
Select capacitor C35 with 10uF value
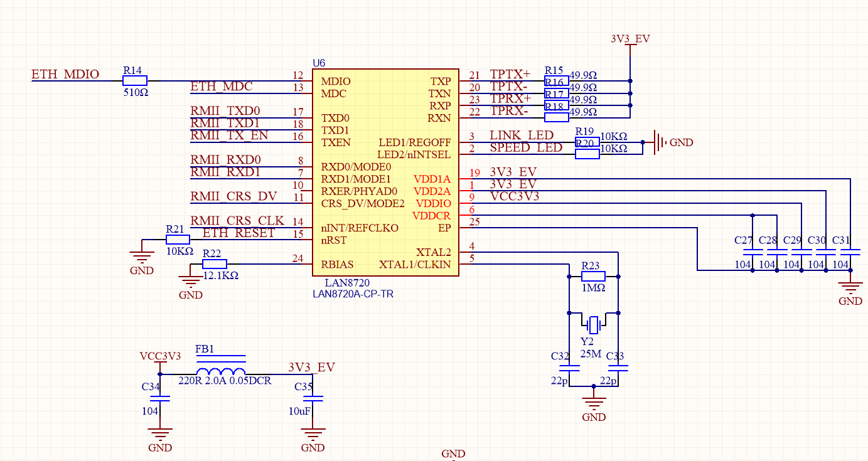tap(312, 398)
